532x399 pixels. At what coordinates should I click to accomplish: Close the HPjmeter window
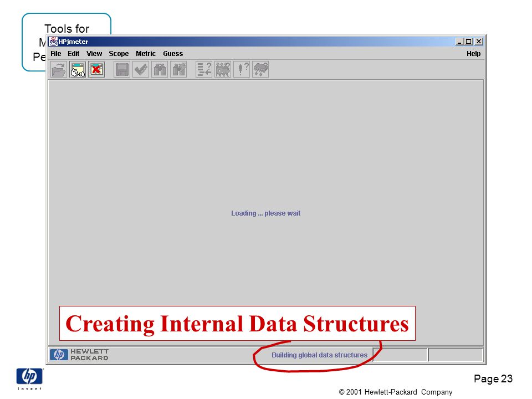click(x=479, y=42)
